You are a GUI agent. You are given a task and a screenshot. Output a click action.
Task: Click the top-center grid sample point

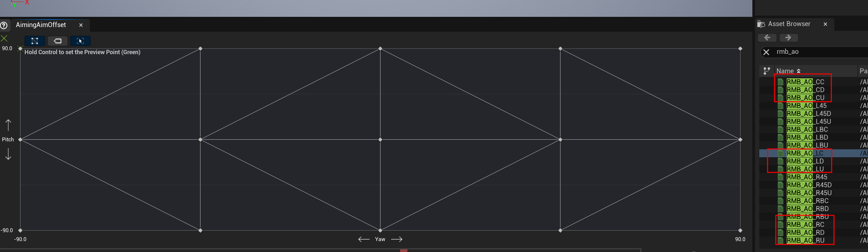click(380, 49)
